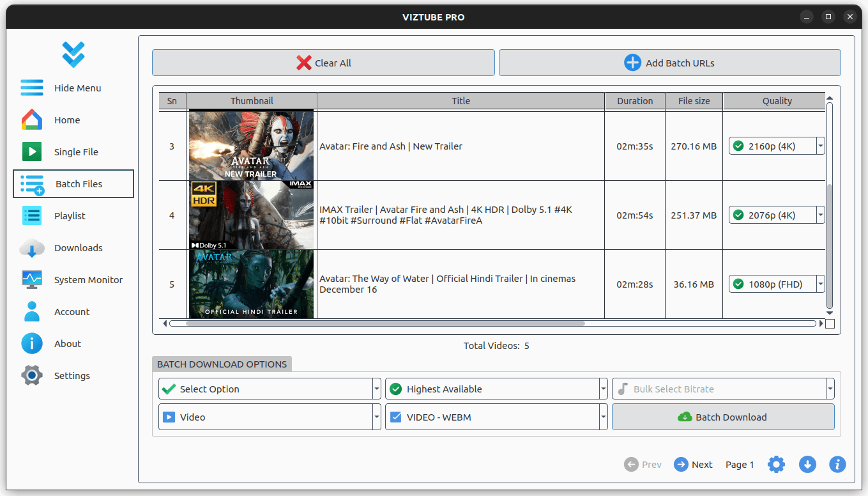Click the Hide Menu hamburger icon
The width and height of the screenshot is (868, 496).
click(x=32, y=88)
